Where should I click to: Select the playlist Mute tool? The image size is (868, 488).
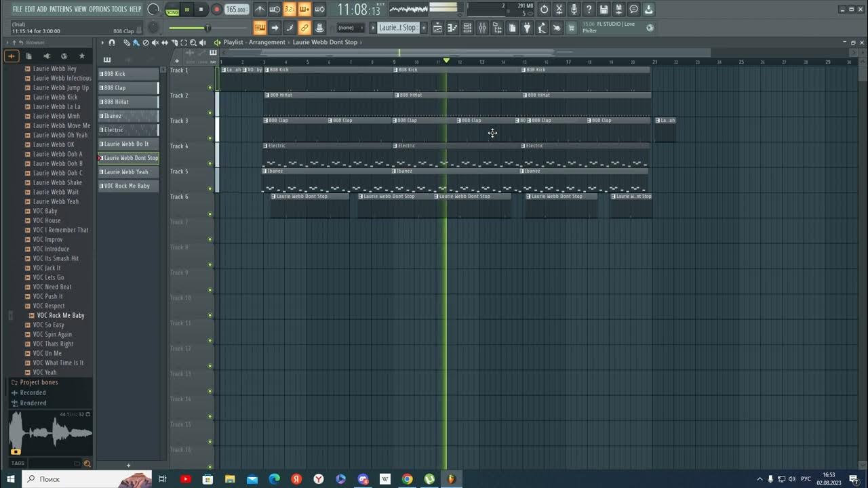(x=155, y=43)
